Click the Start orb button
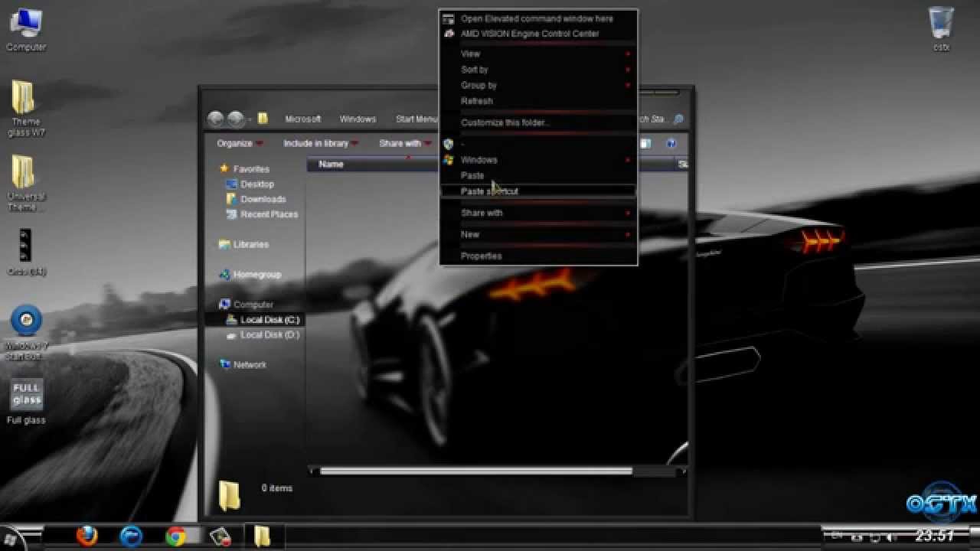This screenshot has width=980, height=551. (x=11, y=538)
